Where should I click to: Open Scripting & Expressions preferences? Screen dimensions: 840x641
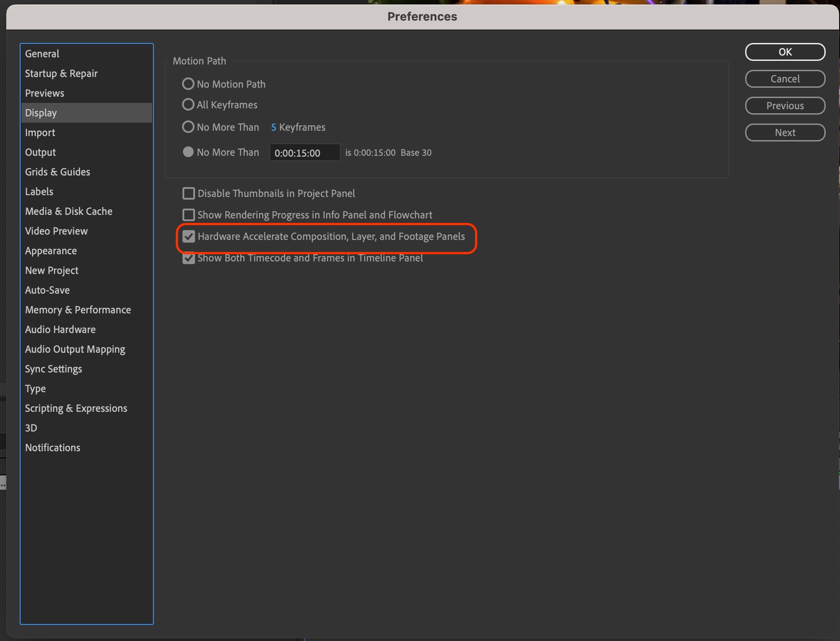[76, 408]
